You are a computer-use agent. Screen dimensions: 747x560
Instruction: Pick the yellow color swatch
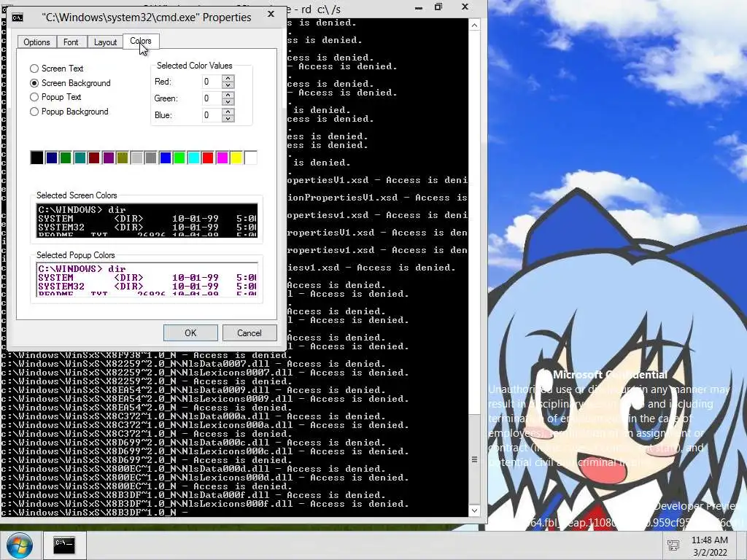click(x=237, y=157)
